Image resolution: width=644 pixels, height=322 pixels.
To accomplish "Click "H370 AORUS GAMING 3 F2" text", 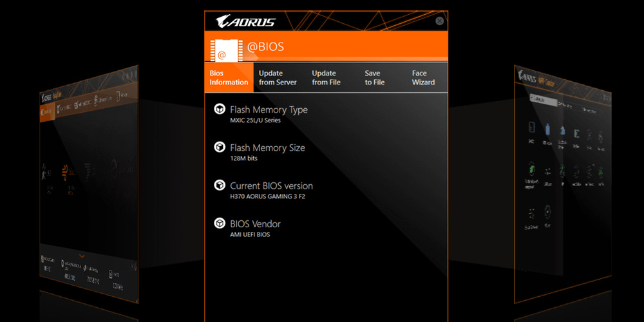I will tap(268, 196).
